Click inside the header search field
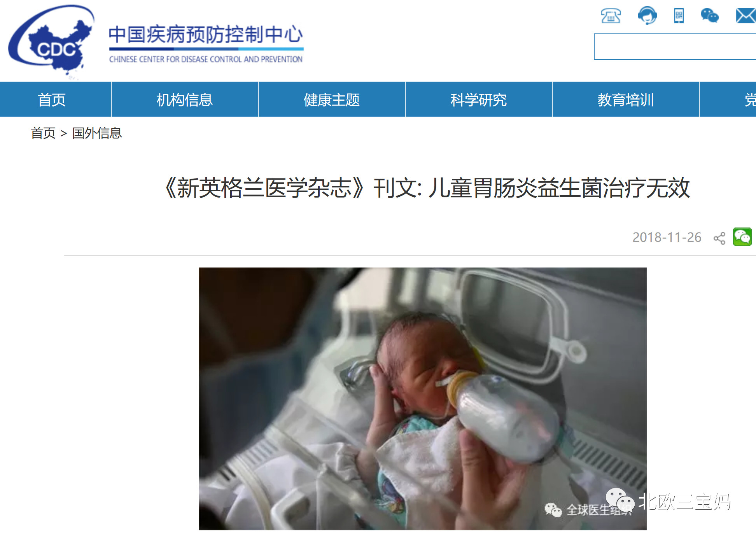 click(x=675, y=47)
